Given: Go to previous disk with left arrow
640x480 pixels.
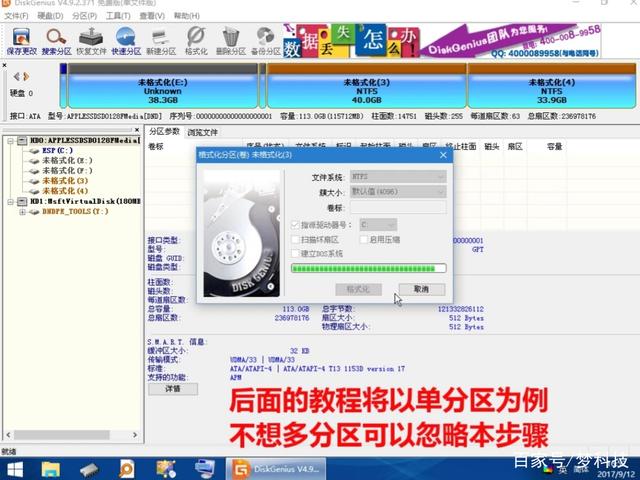Looking at the screenshot, I should 16,76.
